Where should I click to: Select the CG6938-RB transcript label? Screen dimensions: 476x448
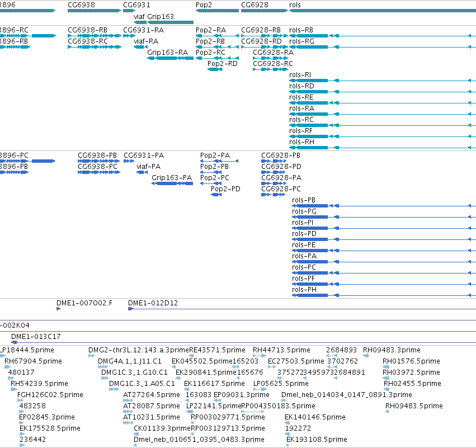(x=87, y=30)
